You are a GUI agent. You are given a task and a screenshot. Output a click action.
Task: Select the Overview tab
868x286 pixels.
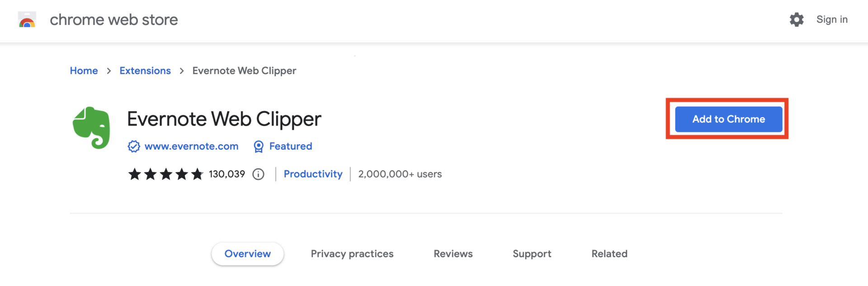(x=247, y=254)
